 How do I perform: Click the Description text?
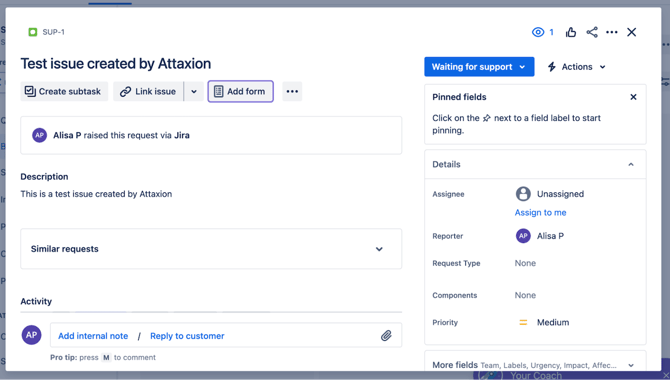[x=96, y=194]
